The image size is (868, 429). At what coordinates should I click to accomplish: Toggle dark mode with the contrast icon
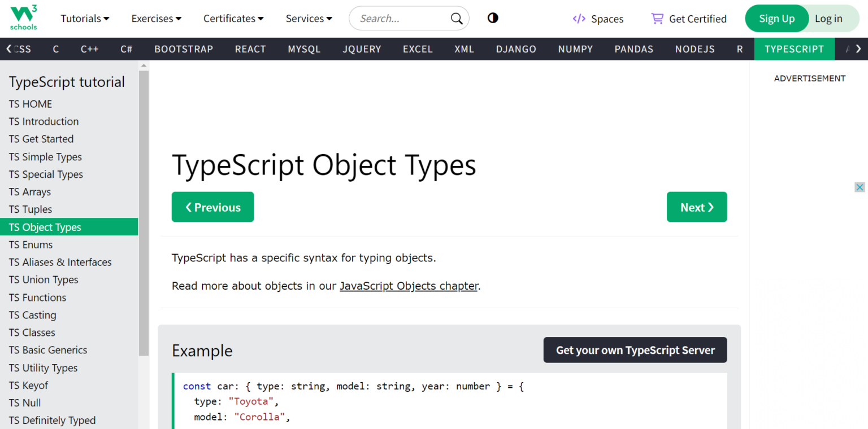[492, 18]
